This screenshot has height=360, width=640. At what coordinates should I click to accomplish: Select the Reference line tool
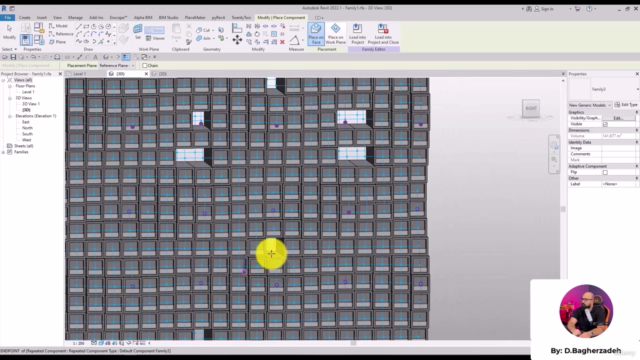tap(61, 34)
